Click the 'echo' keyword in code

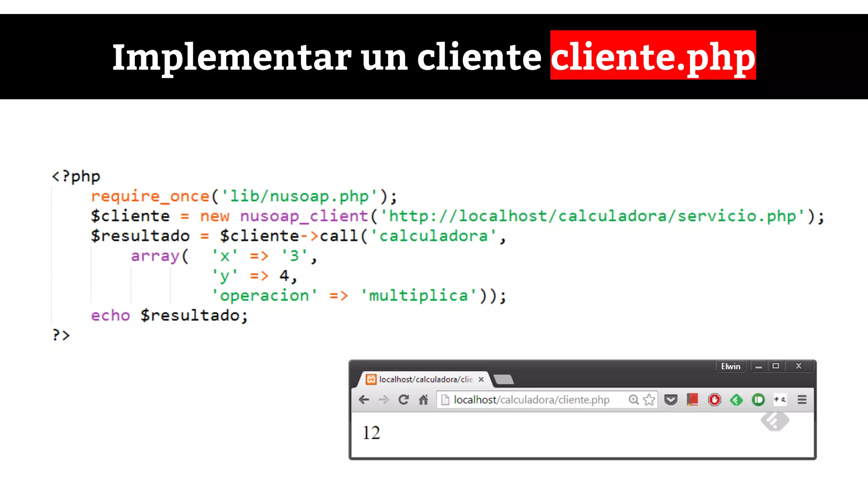110,315
